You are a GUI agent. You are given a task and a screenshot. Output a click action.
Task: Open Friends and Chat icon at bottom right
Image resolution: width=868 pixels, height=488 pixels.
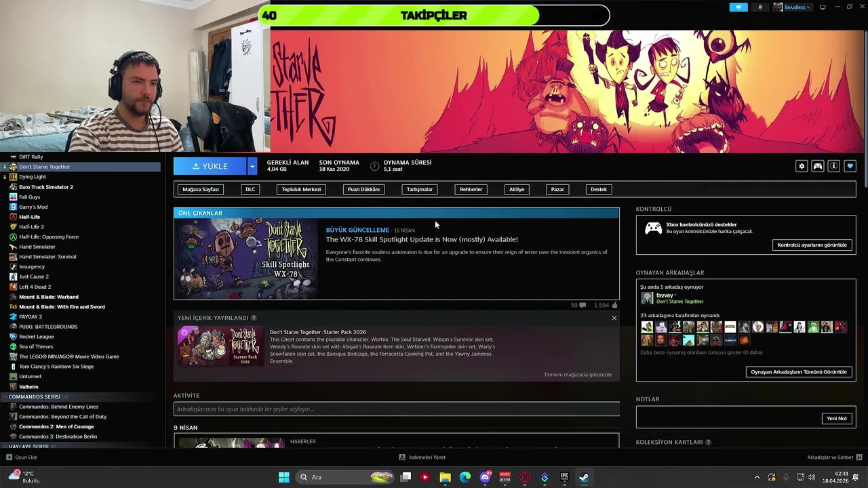pos(859,457)
